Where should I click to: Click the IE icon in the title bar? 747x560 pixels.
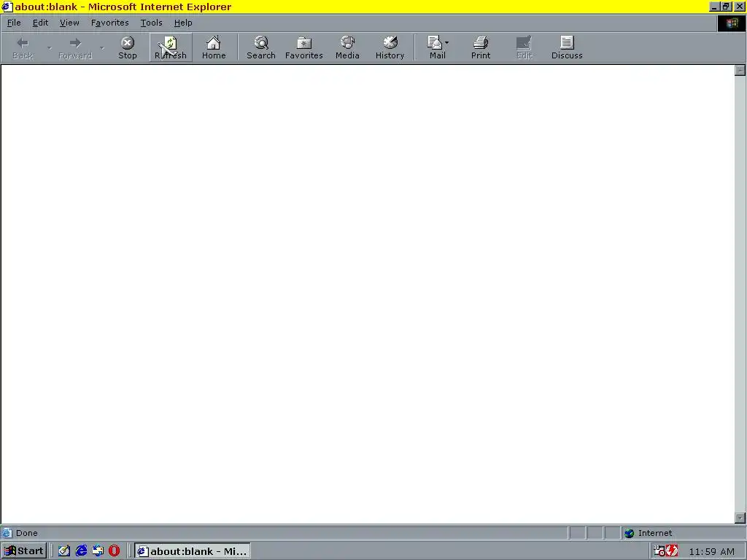click(7, 7)
